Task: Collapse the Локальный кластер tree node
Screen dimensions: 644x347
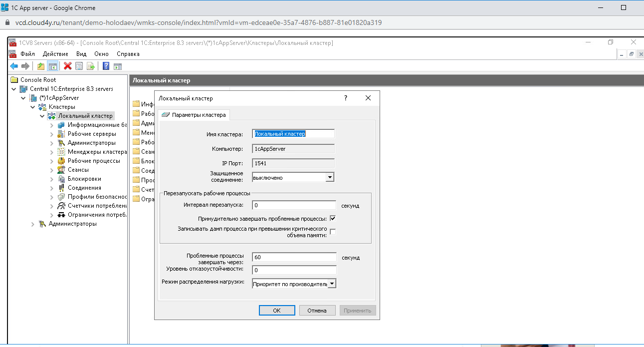Action: pyautogui.click(x=42, y=116)
